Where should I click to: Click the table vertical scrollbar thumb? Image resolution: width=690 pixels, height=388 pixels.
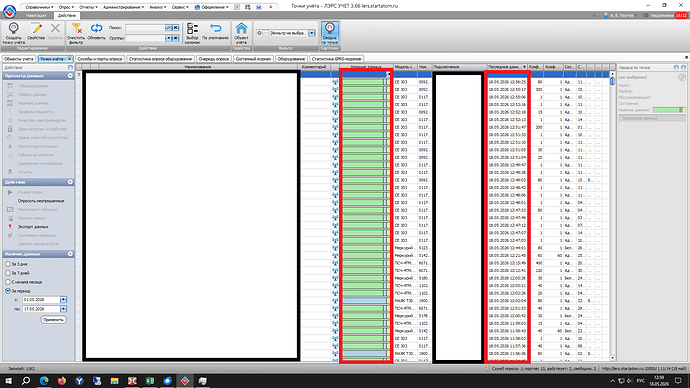[612, 81]
